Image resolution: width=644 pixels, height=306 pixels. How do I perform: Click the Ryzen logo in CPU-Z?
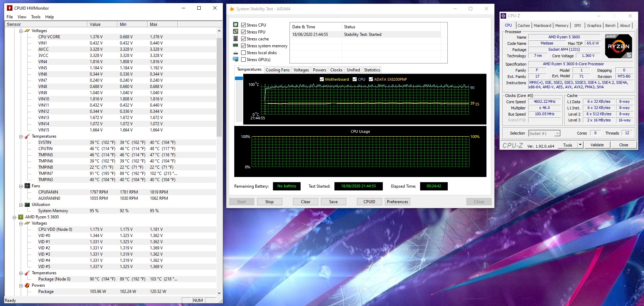pos(618,46)
